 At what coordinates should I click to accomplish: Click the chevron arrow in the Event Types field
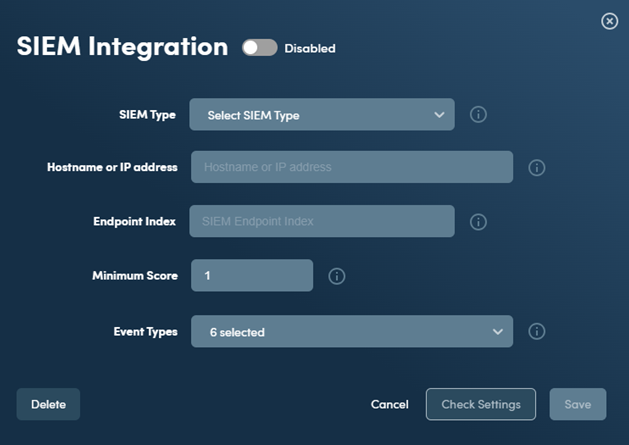point(498,332)
